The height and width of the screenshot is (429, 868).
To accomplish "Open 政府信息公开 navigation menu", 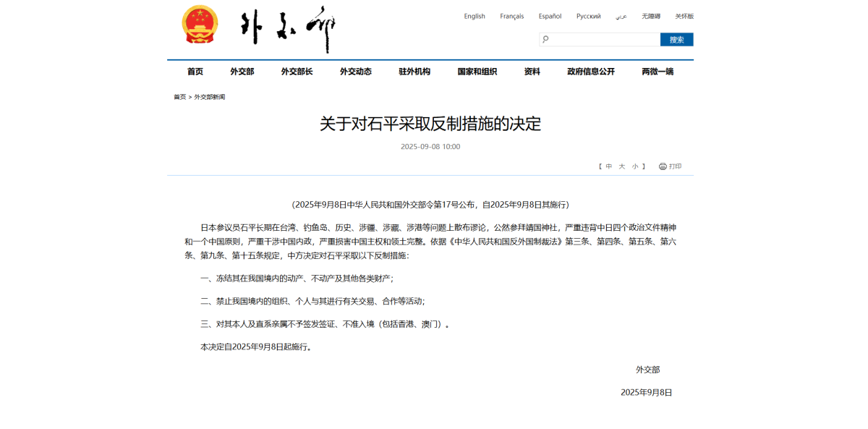I will 591,72.
